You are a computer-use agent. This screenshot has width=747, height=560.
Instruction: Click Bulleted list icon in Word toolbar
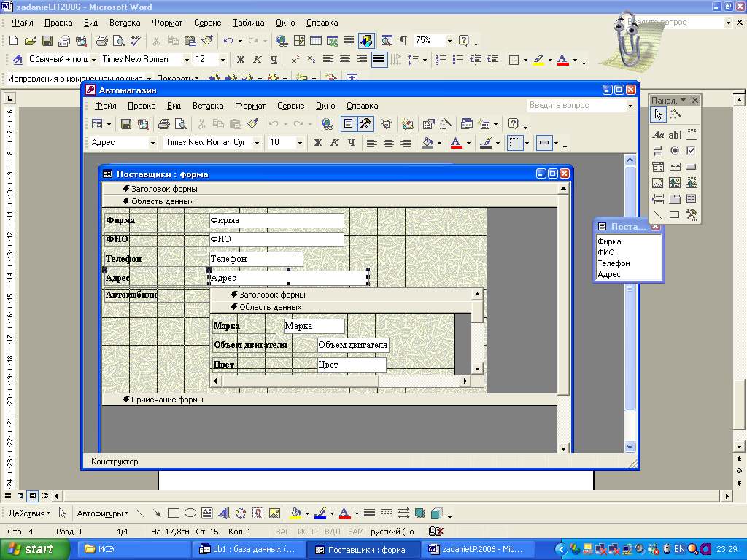click(458, 60)
